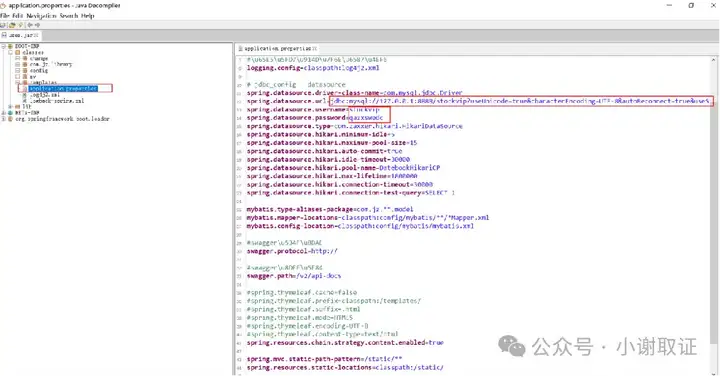Click the mybatis.type-aliases-package line
The width and height of the screenshot is (720, 376).
(330, 209)
